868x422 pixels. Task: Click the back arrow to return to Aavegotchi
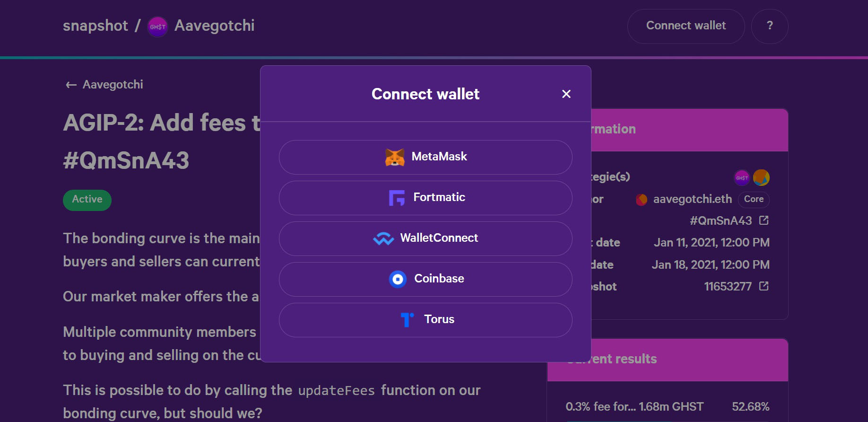(x=70, y=84)
